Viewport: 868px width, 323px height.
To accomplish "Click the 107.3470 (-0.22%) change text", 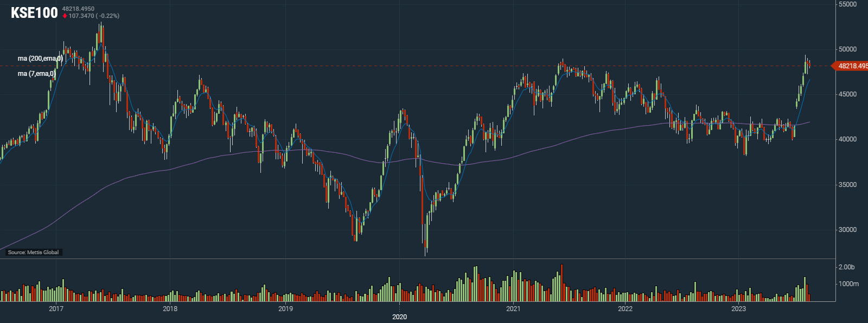I will click(x=94, y=16).
